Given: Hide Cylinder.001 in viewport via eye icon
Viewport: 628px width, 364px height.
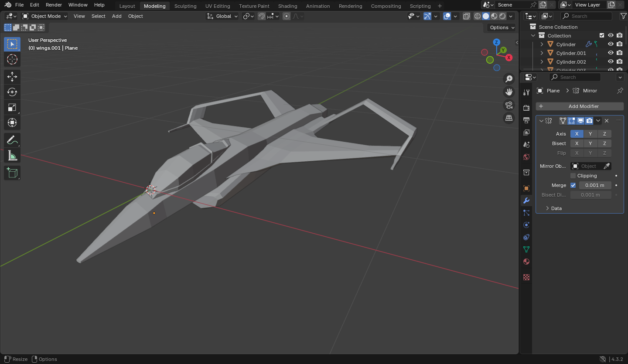Looking at the screenshot, I should tap(611, 53).
